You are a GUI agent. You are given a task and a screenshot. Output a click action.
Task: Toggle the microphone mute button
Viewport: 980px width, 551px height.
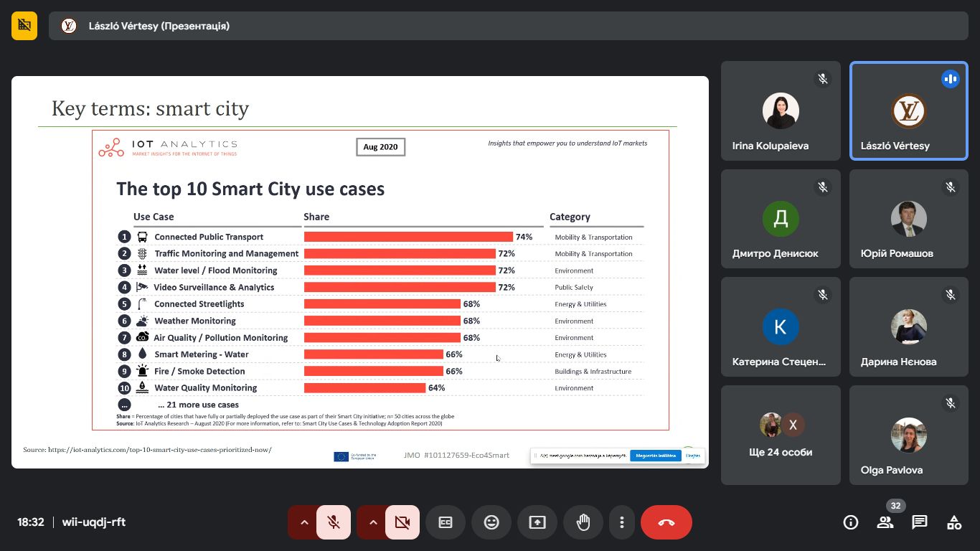click(334, 522)
